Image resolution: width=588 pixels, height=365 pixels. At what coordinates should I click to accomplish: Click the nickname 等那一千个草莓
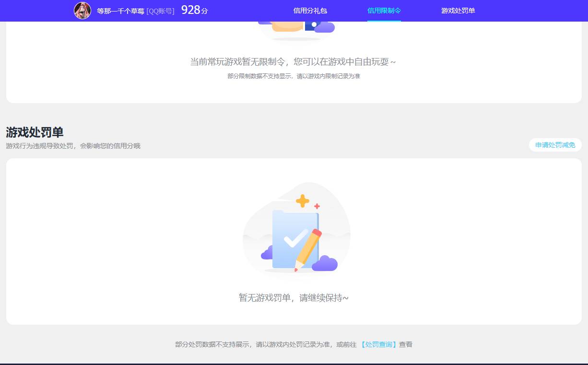[x=118, y=11]
